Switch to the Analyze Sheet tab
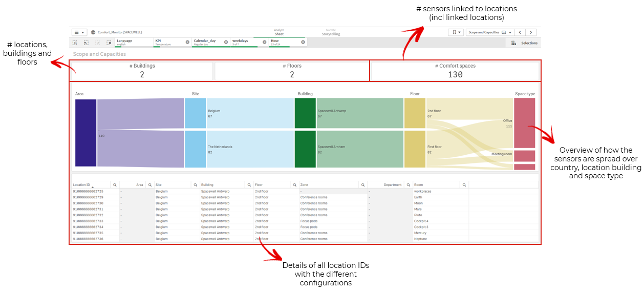 (x=279, y=32)
